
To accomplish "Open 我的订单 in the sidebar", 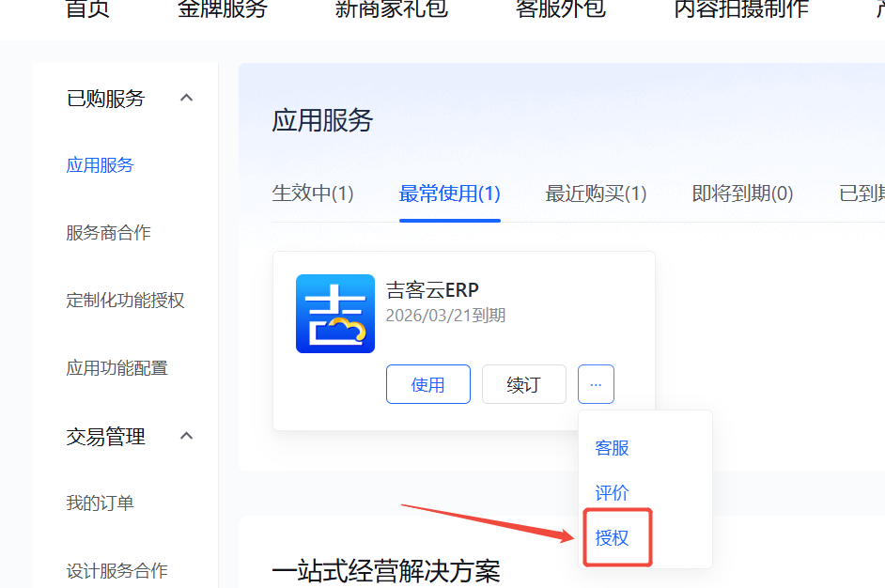I will click(100, 503).
